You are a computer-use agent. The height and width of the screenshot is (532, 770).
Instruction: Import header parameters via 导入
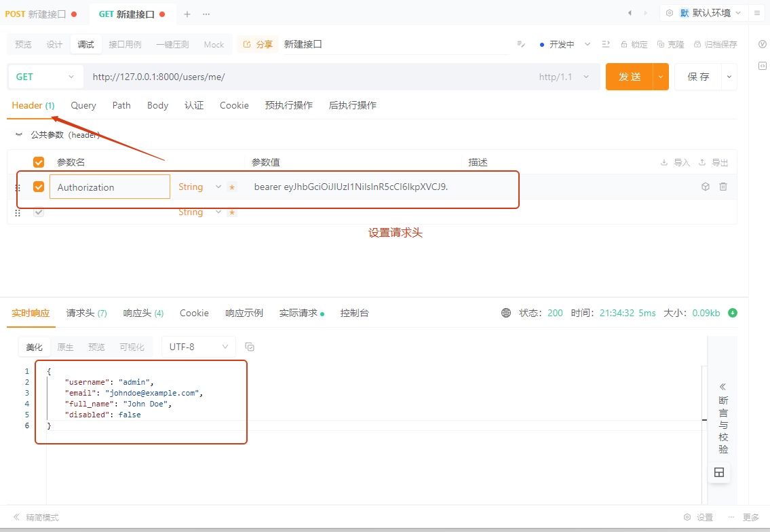(x=675, y=163)
